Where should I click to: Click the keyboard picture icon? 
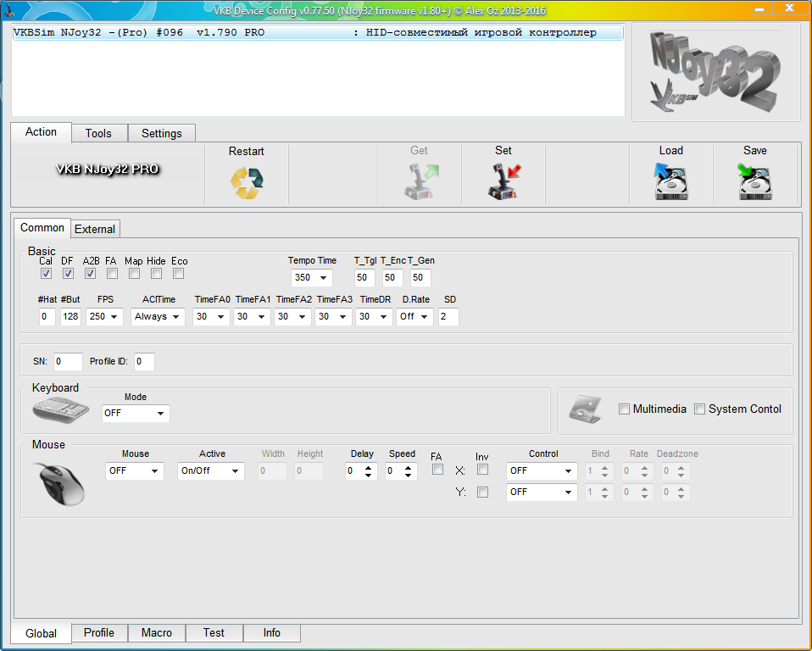(61, 410)
